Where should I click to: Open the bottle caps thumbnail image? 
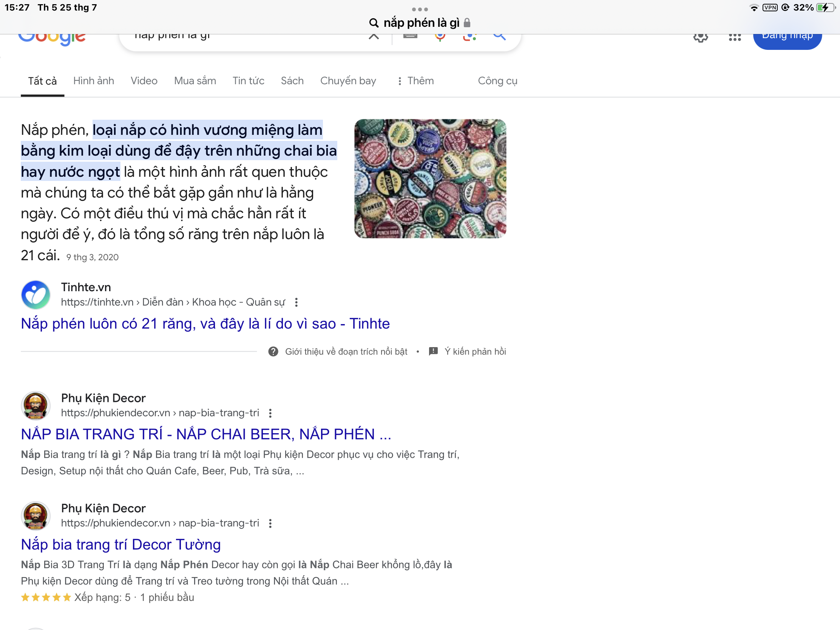tap(430, 179)
